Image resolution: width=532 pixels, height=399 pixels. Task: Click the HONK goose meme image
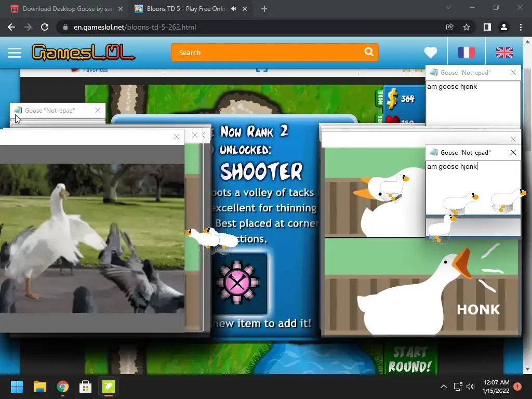pyautogui.click(x=421, y=287)
